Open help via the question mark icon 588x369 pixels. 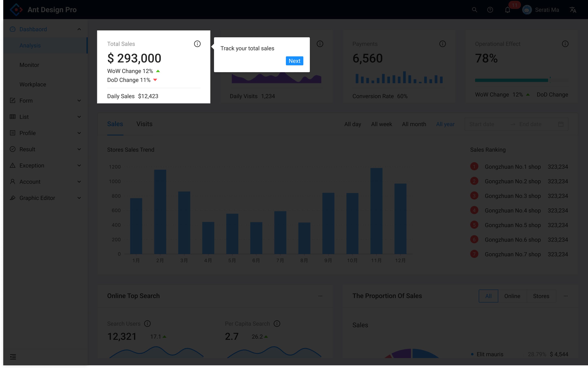490,10
